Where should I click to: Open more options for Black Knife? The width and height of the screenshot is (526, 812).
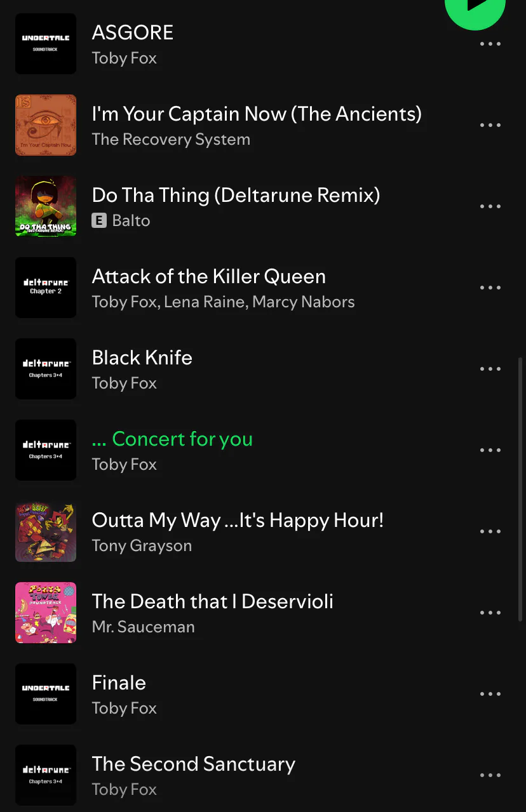coord(490,369)
